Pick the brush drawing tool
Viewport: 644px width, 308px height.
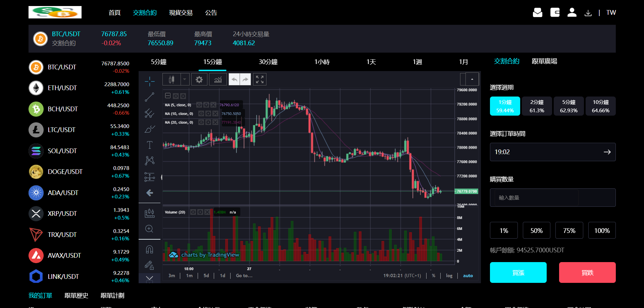150,129
